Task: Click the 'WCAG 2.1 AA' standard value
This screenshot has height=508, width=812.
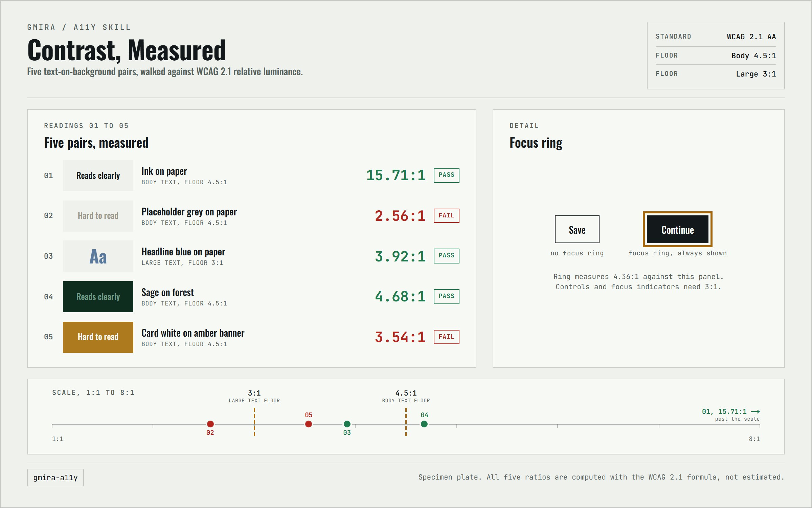Action: point(751,37)
